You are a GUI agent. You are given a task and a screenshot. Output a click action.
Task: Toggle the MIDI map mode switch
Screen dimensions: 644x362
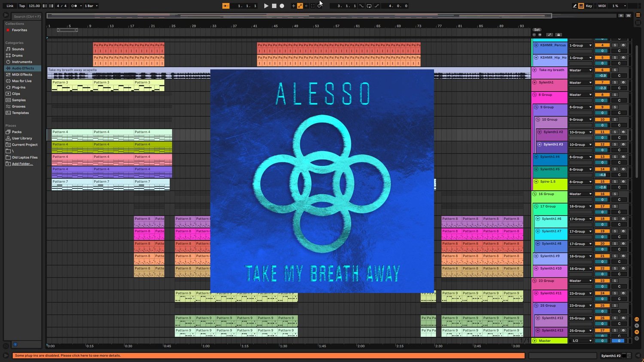[x=602, y=6]
